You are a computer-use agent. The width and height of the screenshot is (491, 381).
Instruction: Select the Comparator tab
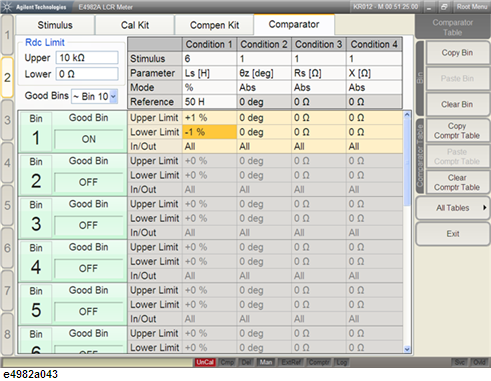[x=294, y=24]
